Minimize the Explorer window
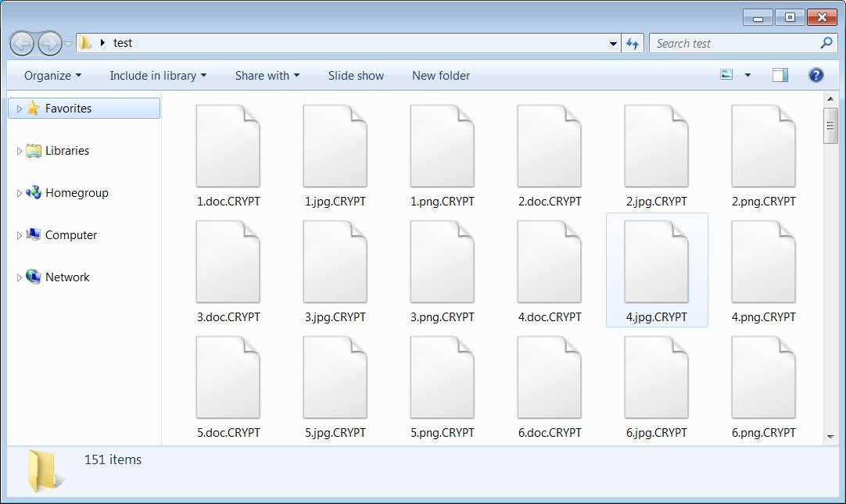Viewport: 846px width, 504px height. click(x=758, y=18)
